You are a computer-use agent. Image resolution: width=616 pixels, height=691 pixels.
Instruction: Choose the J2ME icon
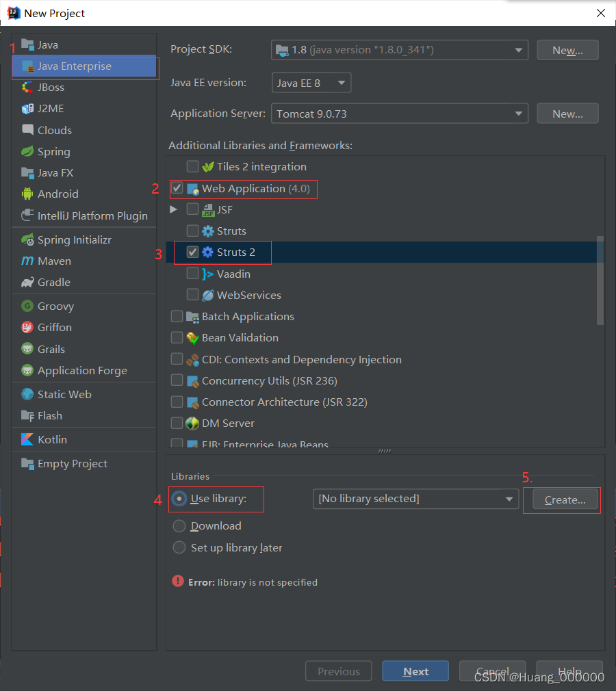click(x=27, y=108)
